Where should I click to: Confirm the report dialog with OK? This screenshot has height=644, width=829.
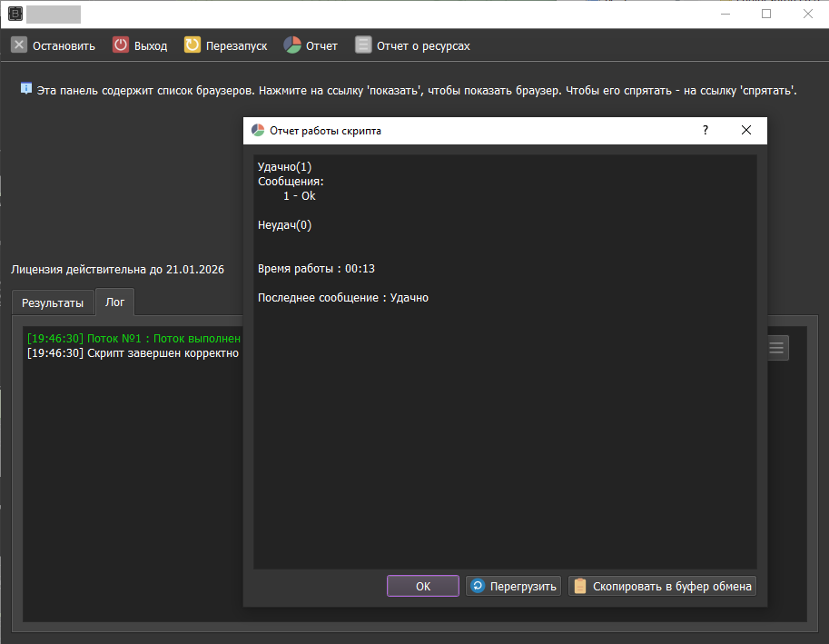pos(423,586)
